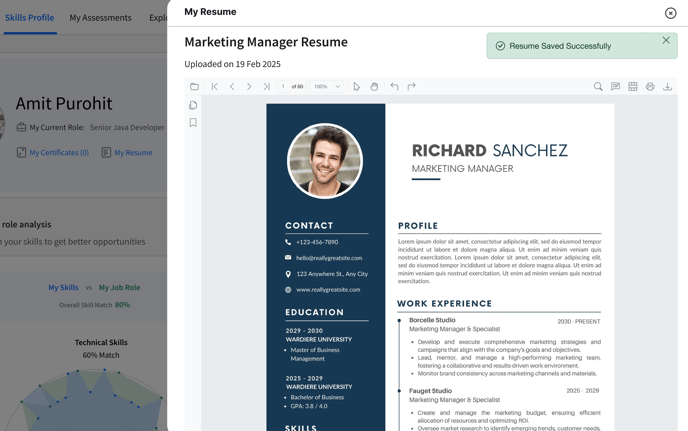This screenshot has height=431, width=688.
Task: Go to the next page in viewer
Action: point(249,86)
